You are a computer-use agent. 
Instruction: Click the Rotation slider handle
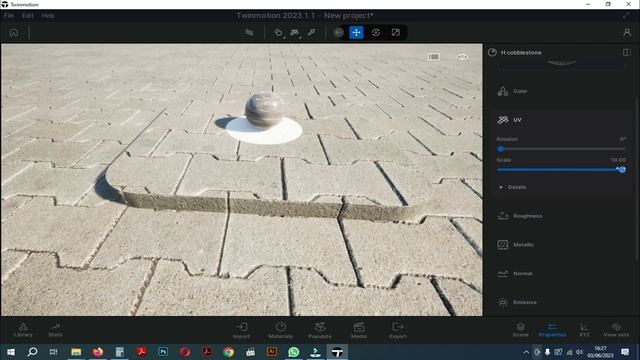(501, 149)
